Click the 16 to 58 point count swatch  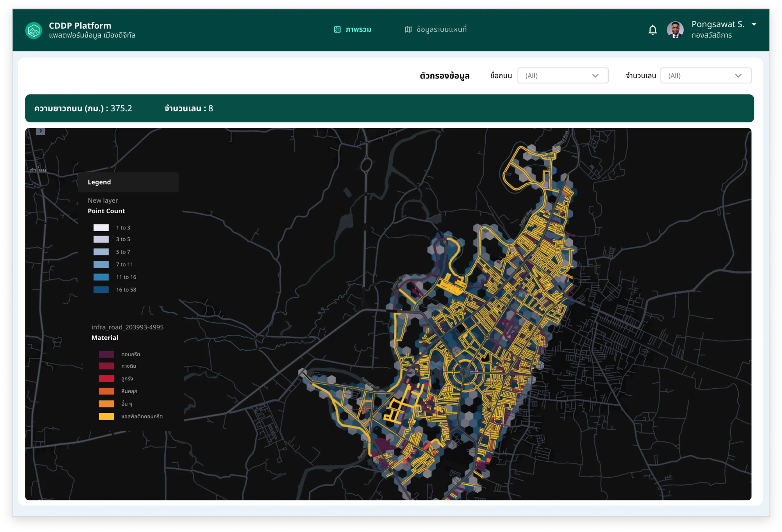pyautogui.click(x=101, y=290)
